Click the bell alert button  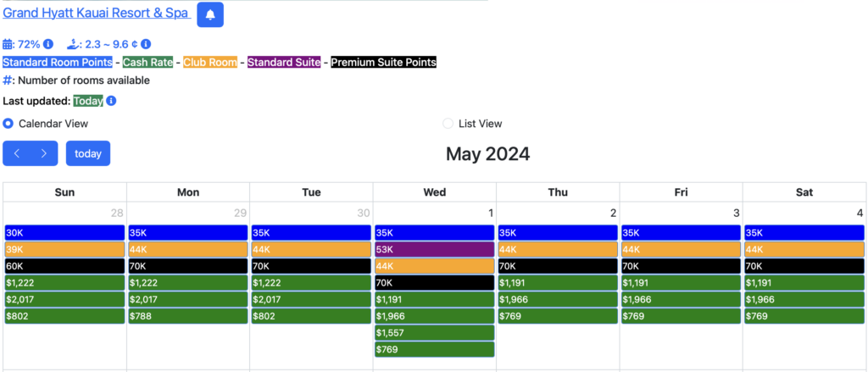point(210,14)
